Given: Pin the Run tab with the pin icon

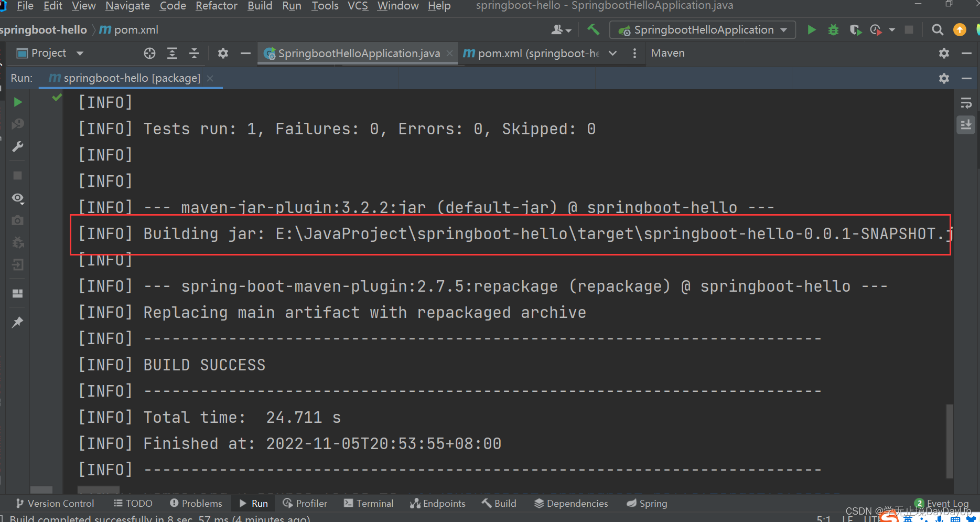Looking at the screenshot, I should pyautogui.click(x=18, y=322).
